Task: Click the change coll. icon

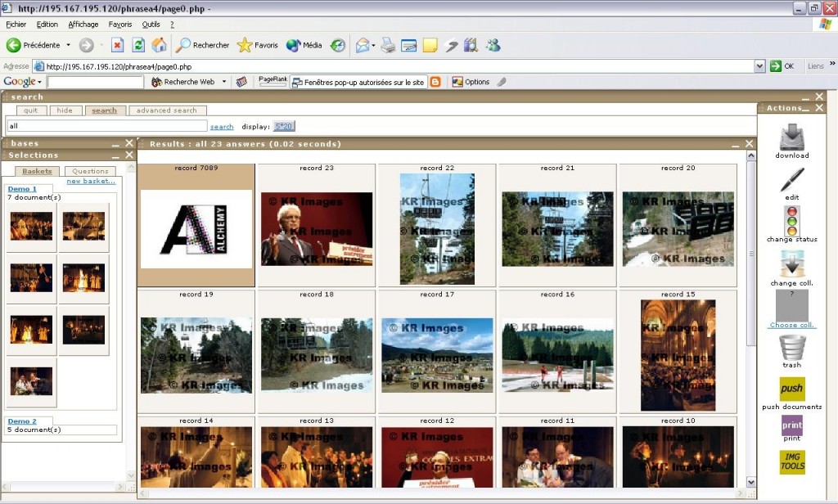Action: coord(791,263)
